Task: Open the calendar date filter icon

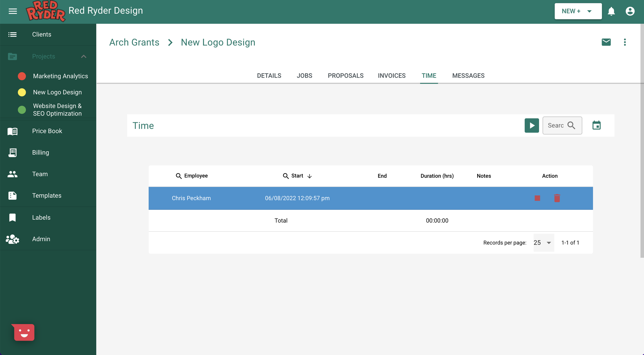Action: point(596,125)
